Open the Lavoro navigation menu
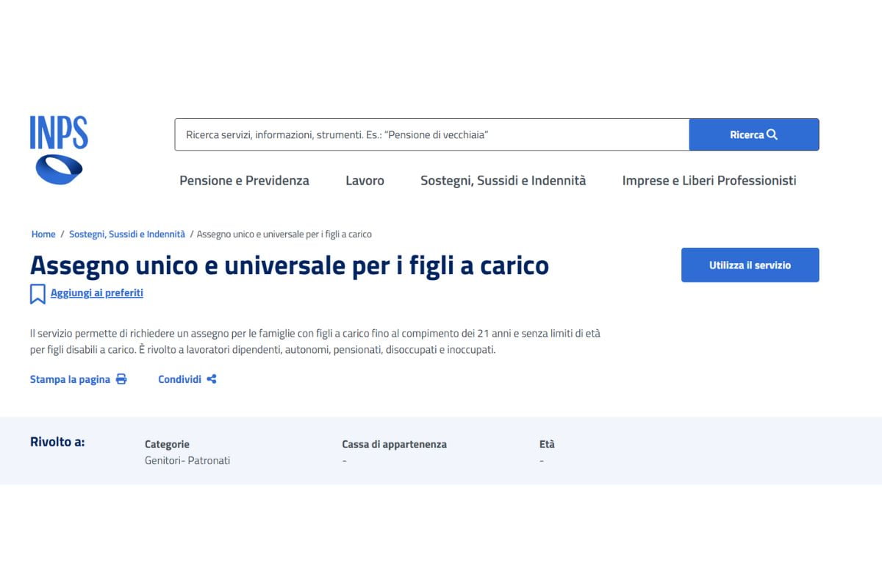Screen dimensions: 882x588 365,180
